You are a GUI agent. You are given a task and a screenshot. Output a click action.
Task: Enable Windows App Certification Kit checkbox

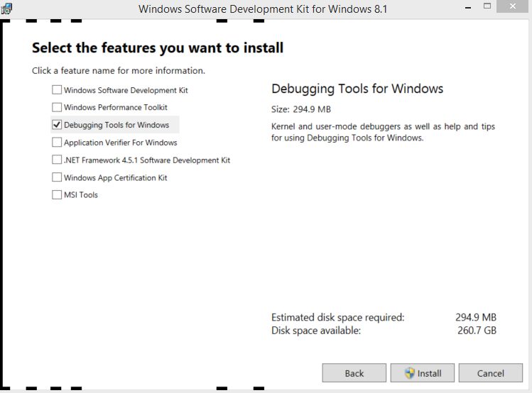57,177
